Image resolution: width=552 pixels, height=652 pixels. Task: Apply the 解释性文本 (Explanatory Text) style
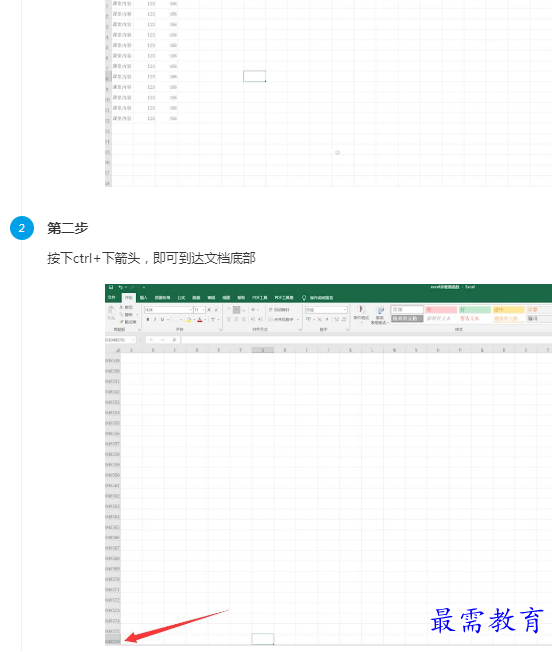439,319
